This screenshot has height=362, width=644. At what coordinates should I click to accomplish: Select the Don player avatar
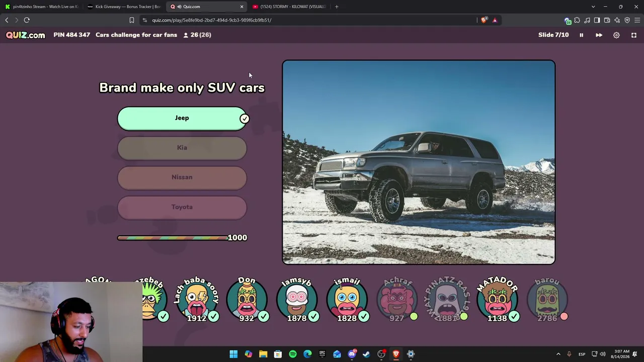[247, 300]
